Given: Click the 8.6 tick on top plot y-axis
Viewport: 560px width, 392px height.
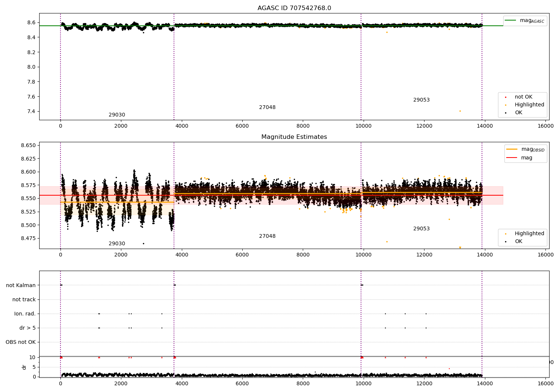Looking at the screenshot, I should click(x=32, y=23).
